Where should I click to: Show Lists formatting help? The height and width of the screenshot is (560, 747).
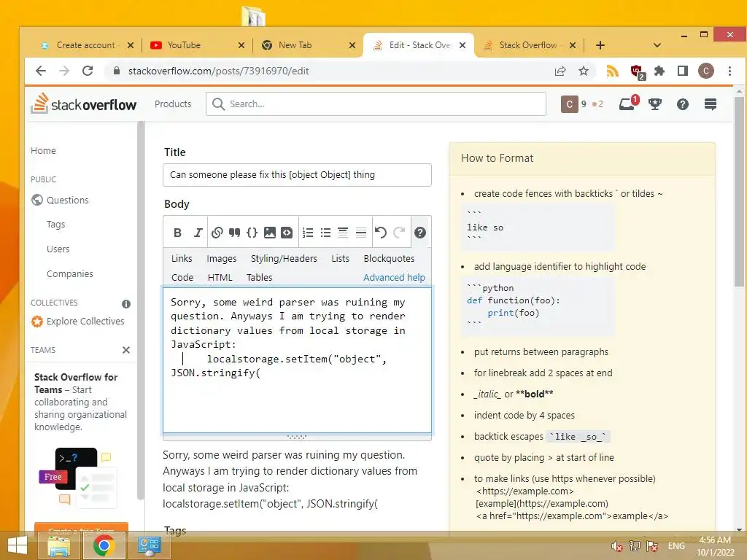340,258
